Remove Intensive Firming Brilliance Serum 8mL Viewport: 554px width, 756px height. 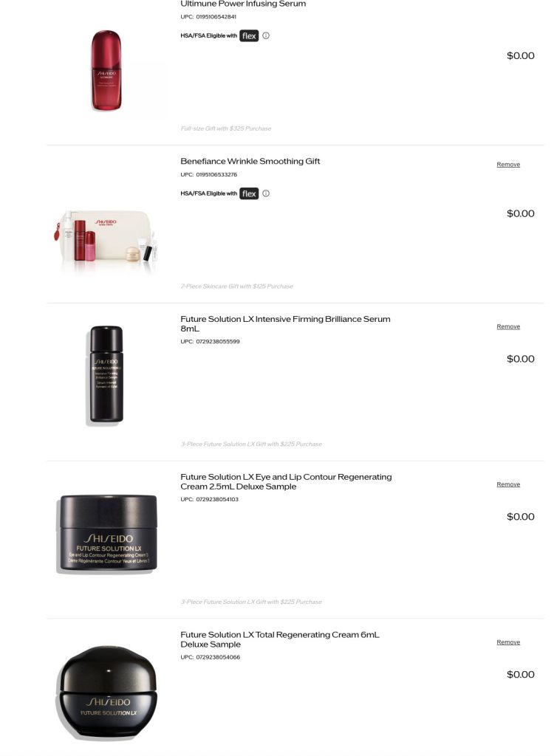click(508, 326)
